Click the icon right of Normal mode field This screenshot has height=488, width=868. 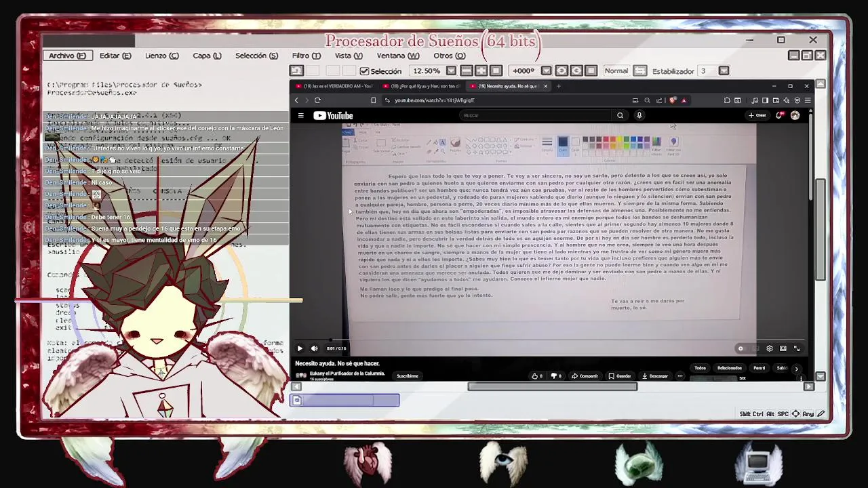(x=640, y=70)
